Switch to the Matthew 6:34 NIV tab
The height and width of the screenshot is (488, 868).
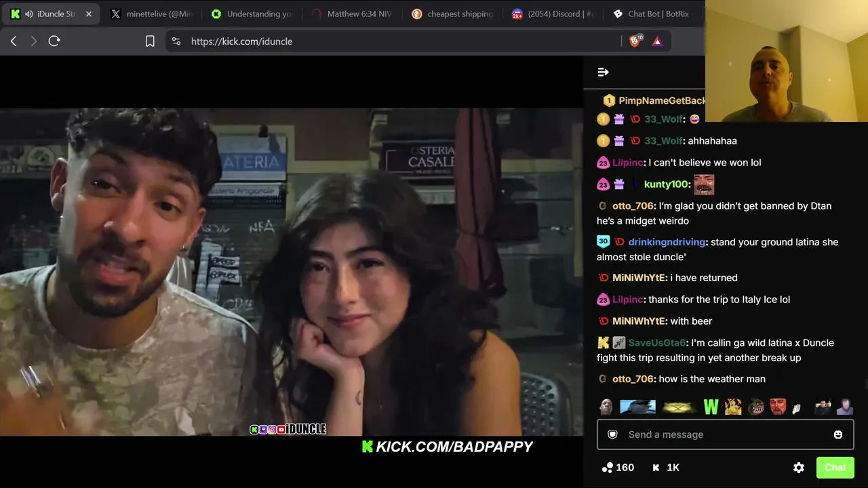[352, 14]
